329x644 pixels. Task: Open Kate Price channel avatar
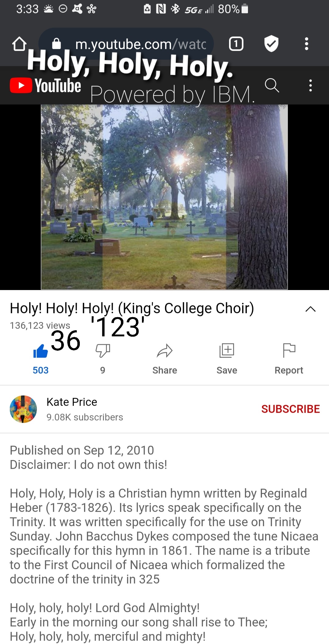23,409
